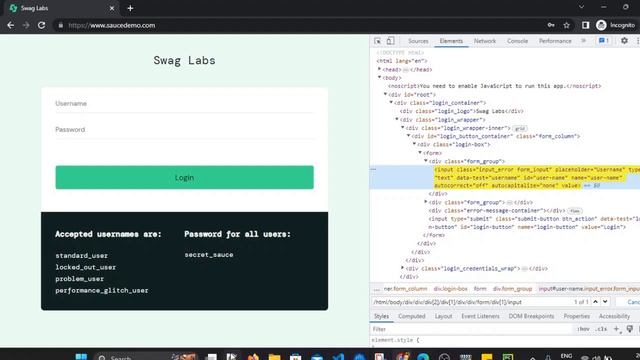Go back in browser history
This screenshot has height=360, width=640.
click(11, 25)
